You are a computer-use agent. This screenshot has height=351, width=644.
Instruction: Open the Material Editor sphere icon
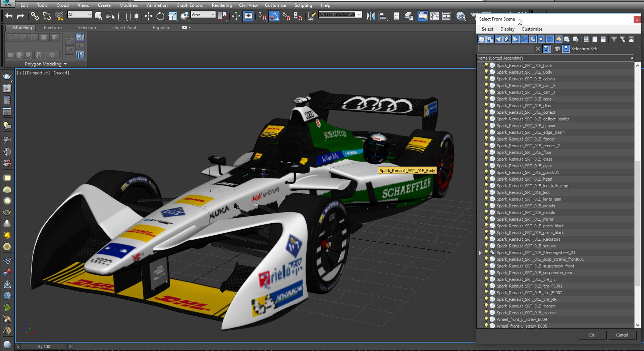tap(461, 16)
